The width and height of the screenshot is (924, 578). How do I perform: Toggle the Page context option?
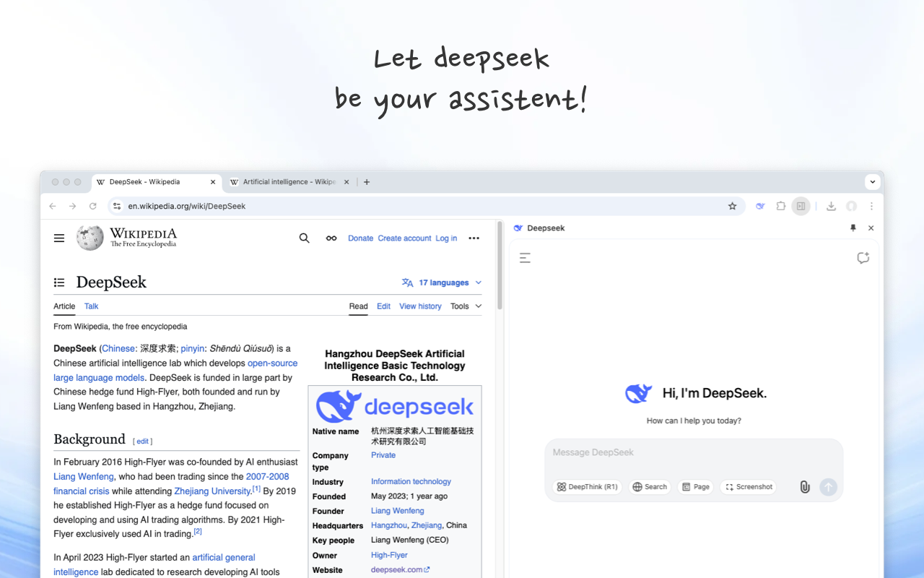pos(696,487)
